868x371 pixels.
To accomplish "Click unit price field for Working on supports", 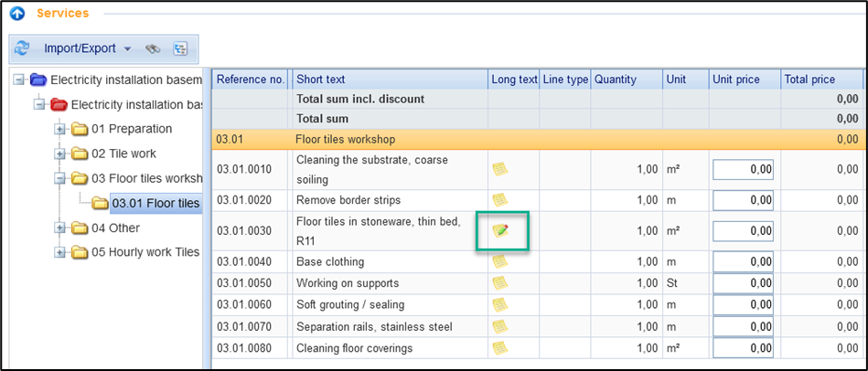I will 743,283.
